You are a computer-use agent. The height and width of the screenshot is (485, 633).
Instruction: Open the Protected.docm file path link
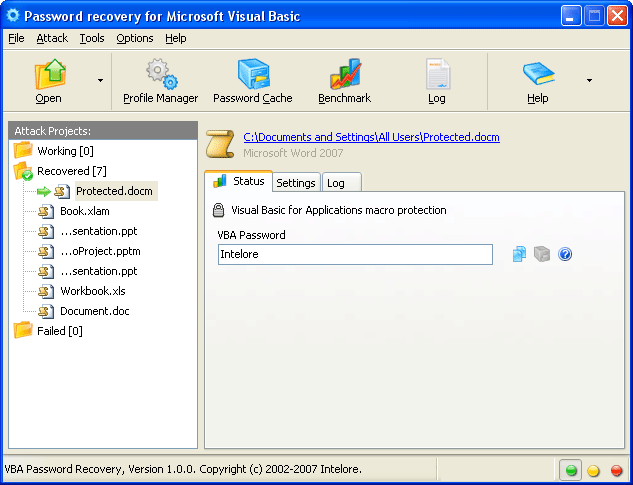coord(371,138)
